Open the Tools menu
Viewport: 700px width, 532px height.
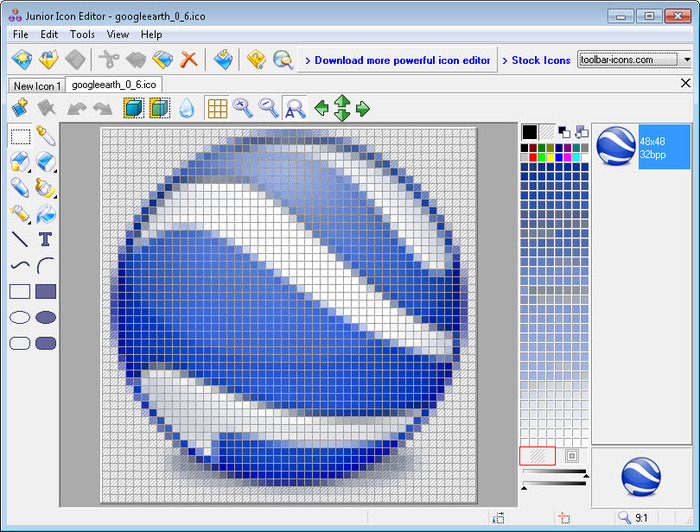click(82, 34)
